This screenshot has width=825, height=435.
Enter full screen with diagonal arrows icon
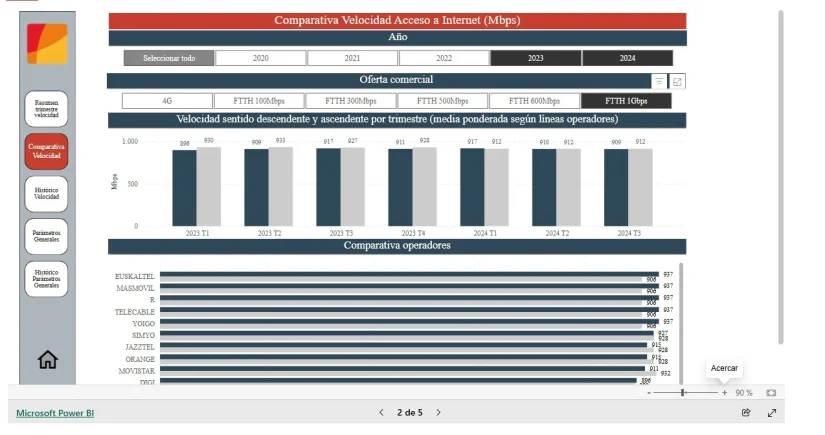772,412
